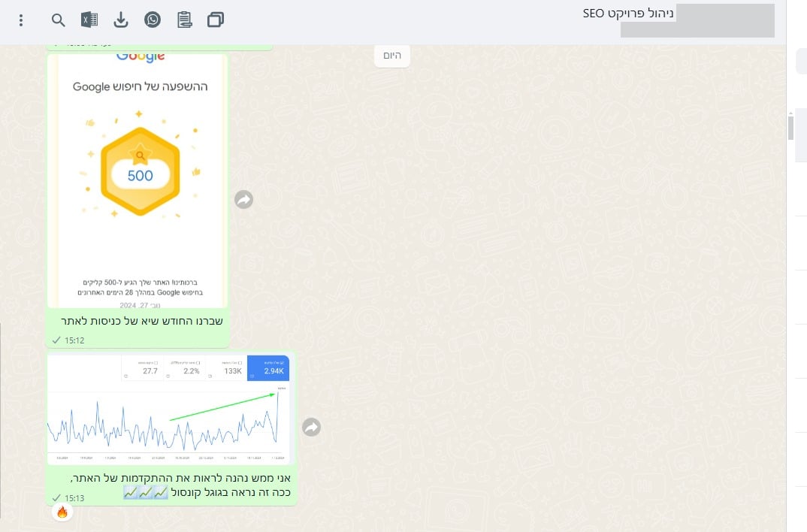The height and width of the screenshot is (532, 807).
Task: Click the overlapping windows copy icon
Action: point(216,20)
